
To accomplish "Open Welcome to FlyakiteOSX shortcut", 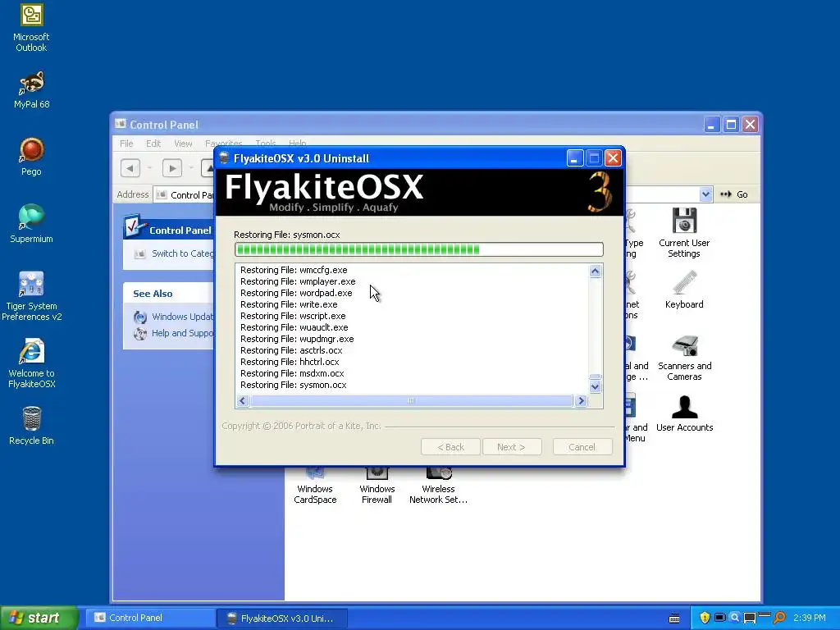I will [x=31, y=363].
